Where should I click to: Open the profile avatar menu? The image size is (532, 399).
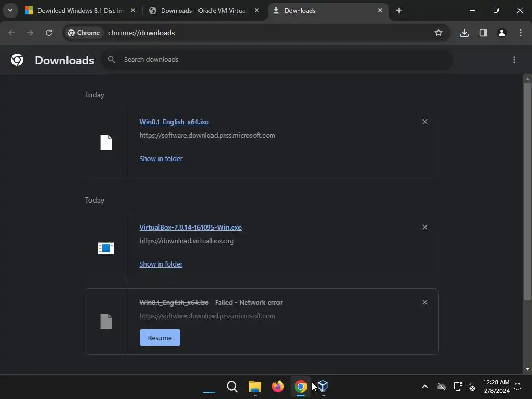(x=502, y=33)
